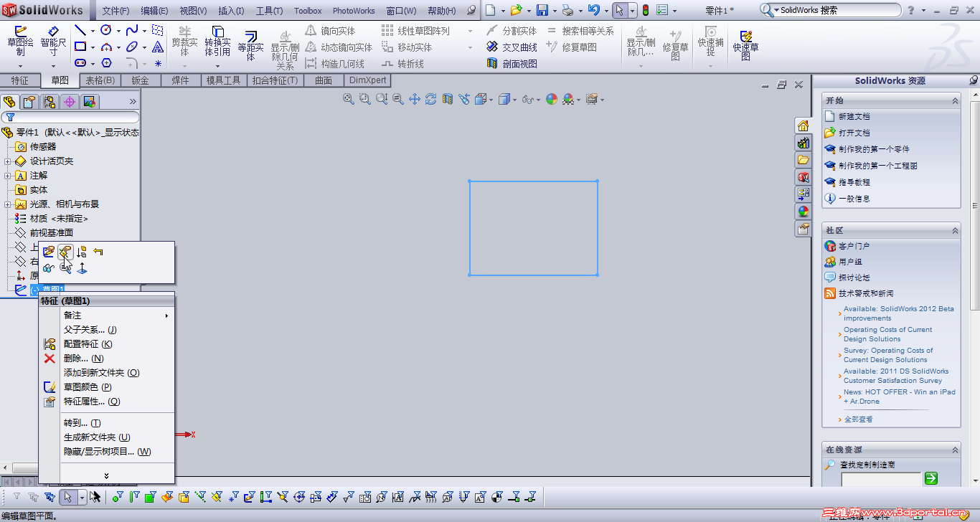This screenshot has height=522, width=980.
Task: Choose the straight slot tool
Action: tap(80, 63)
